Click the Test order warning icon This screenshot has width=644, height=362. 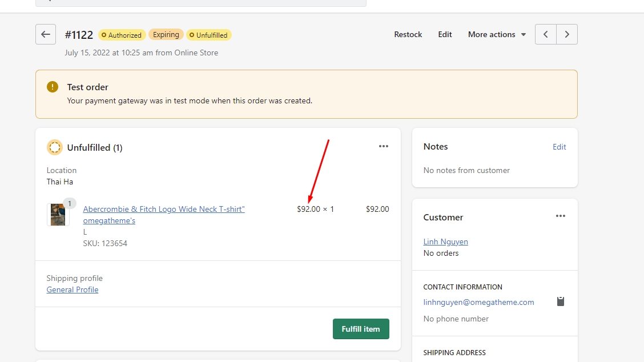click(53, 87)
